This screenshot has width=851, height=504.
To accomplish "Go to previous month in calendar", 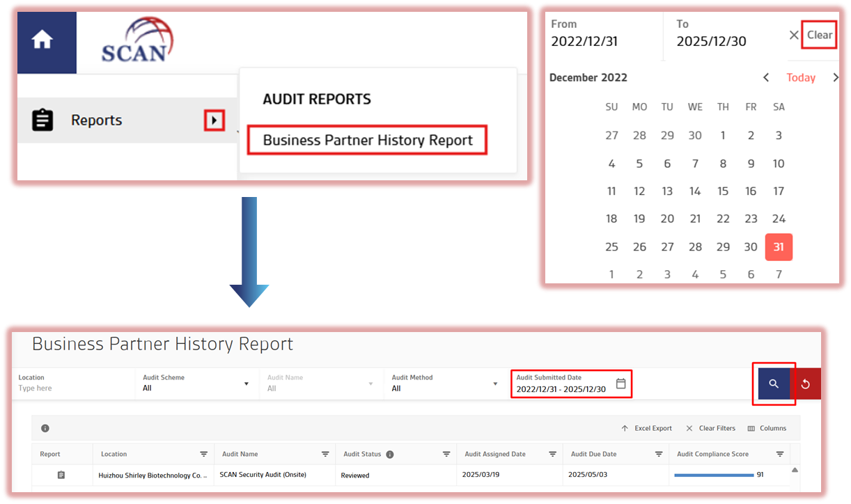I will click(766, 77).
